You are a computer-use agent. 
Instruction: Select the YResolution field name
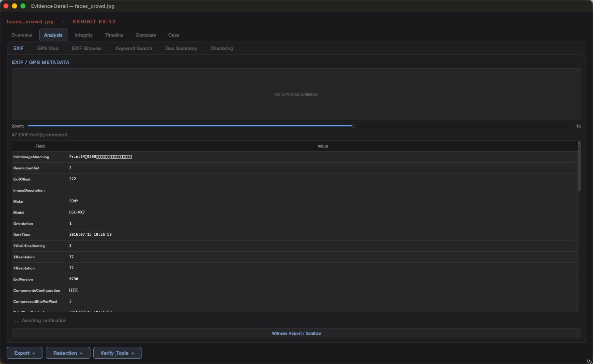tap(24, 268)
